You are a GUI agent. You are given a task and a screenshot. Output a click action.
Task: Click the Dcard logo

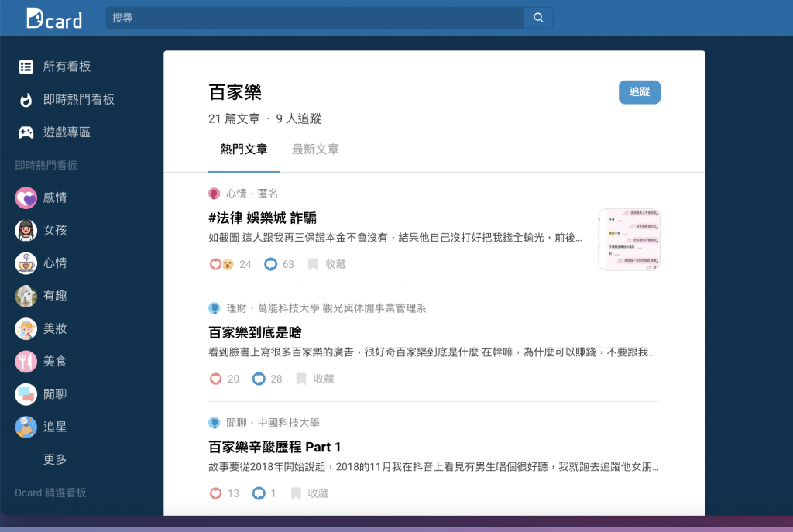(53, 18)
